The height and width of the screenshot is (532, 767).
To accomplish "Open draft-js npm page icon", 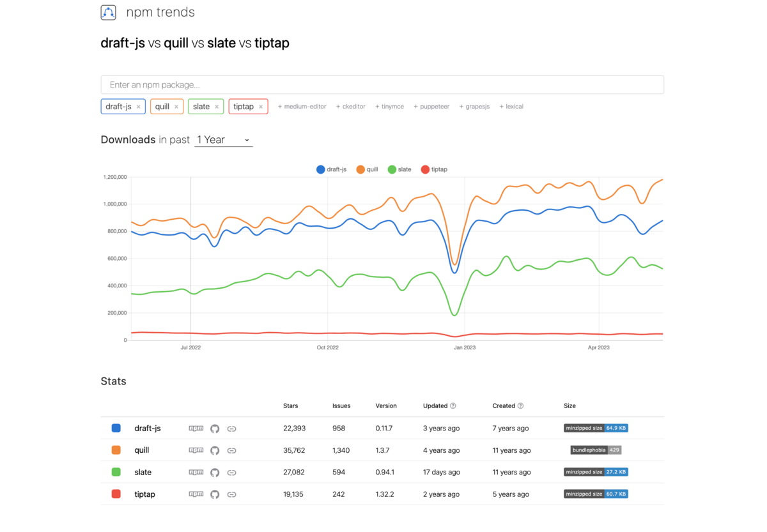I will (196, 429).
